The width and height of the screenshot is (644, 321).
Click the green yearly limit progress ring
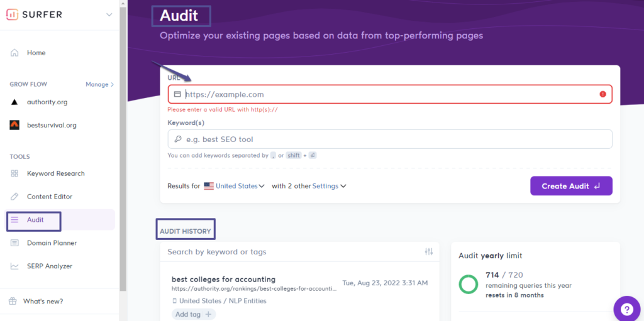[468, 285]
